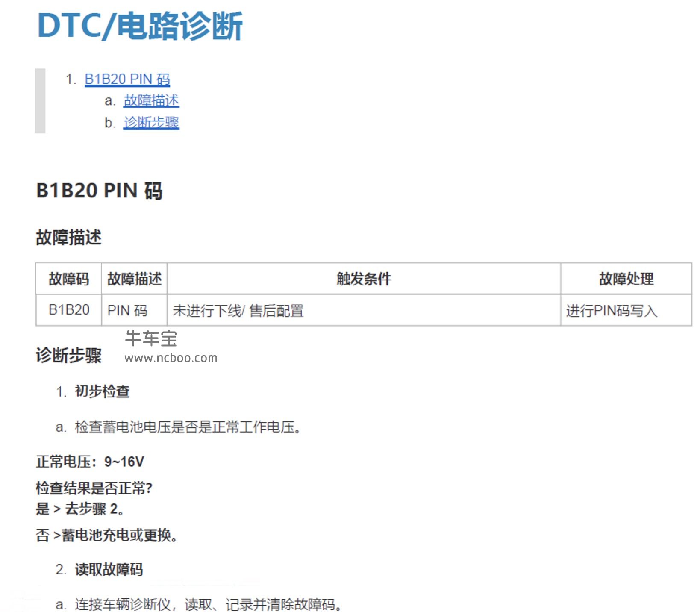Select the 检查结果是否正常? line
The height and width of the screenshot is (612, 700).
pyautogui.click(x=94, y=488)
